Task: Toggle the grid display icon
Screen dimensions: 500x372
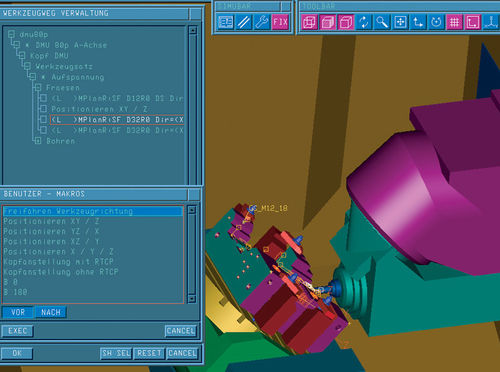Action: pos(454,22)
